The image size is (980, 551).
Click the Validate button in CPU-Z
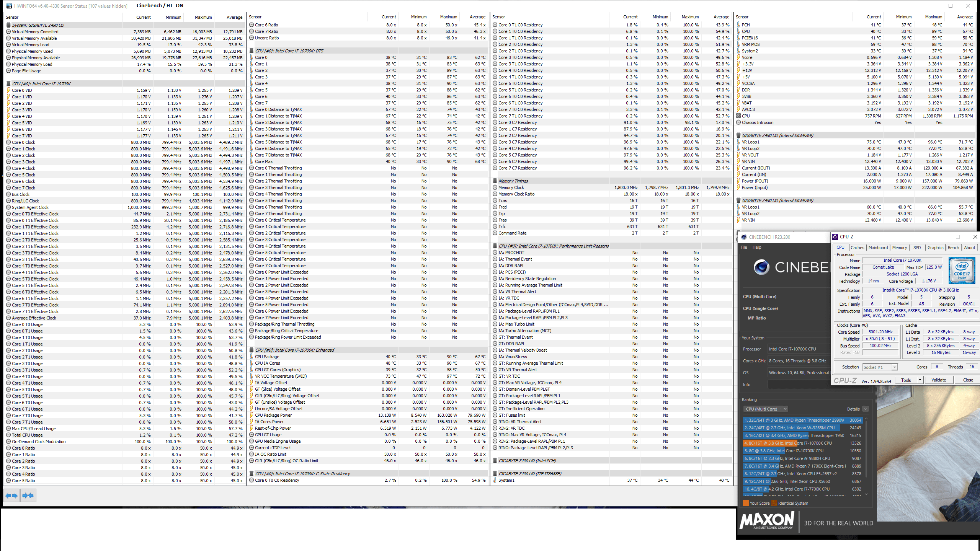point(938,380)
